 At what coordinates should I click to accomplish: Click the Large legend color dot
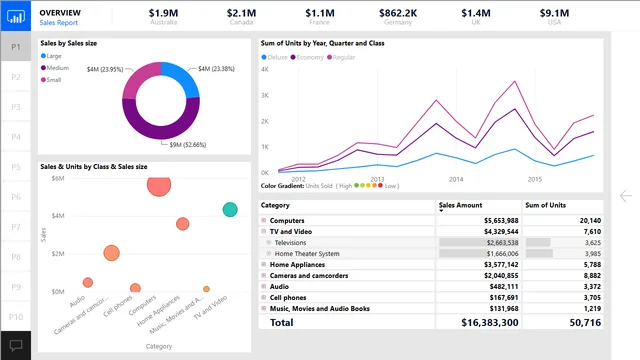coord(43,56)
